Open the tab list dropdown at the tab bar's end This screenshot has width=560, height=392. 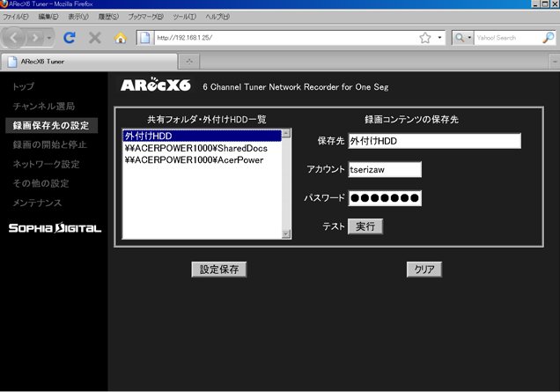(555, 62)
